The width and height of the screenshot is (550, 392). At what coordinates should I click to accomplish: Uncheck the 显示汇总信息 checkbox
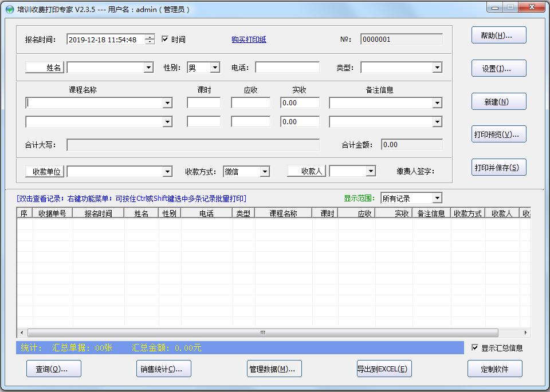475,347
